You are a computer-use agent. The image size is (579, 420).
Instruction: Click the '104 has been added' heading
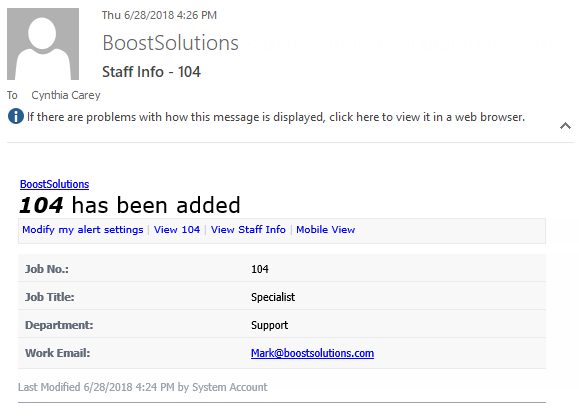coord(130,205)
